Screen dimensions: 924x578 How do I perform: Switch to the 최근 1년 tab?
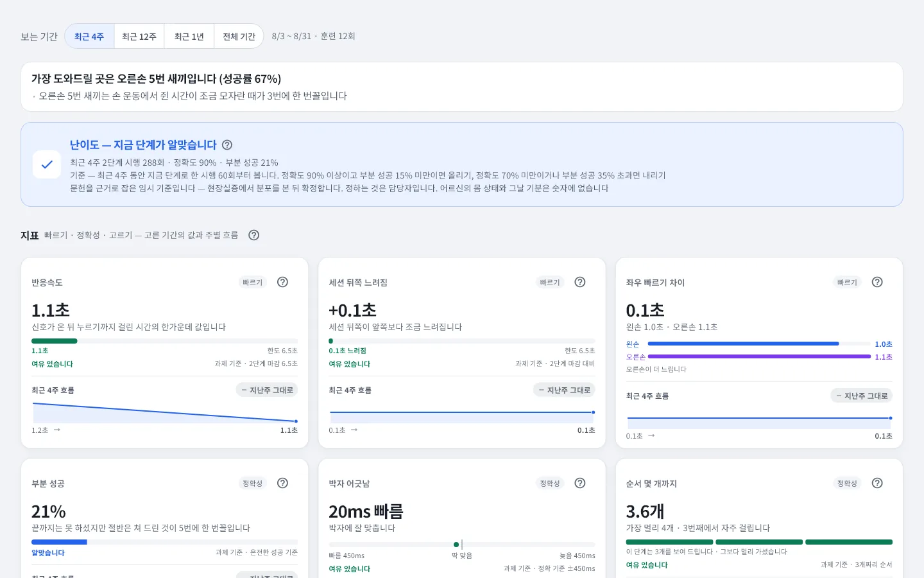pos(189,37)
